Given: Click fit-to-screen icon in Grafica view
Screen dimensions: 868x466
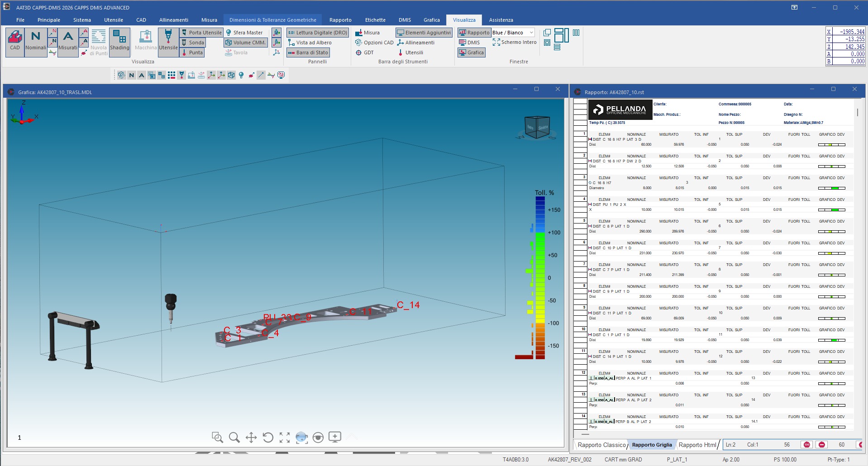Looking at the screenshot, I should 285,437.
